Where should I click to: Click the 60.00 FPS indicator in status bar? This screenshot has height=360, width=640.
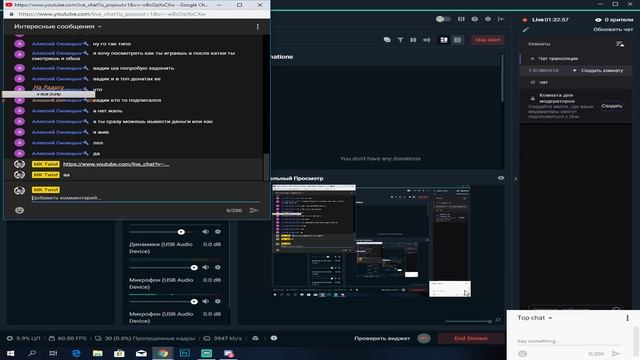click(68, 338)
